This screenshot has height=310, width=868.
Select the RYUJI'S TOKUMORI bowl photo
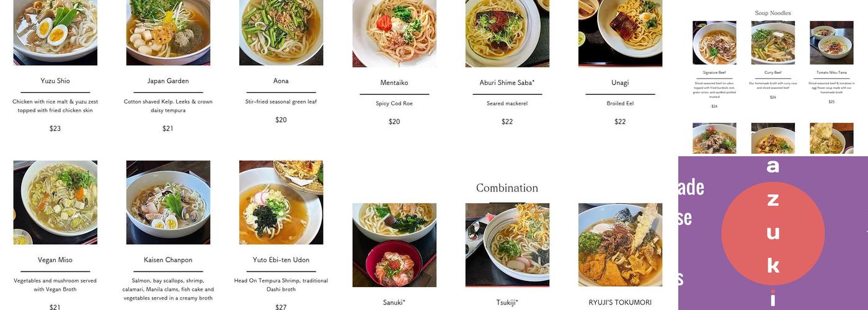click(620, 245)
